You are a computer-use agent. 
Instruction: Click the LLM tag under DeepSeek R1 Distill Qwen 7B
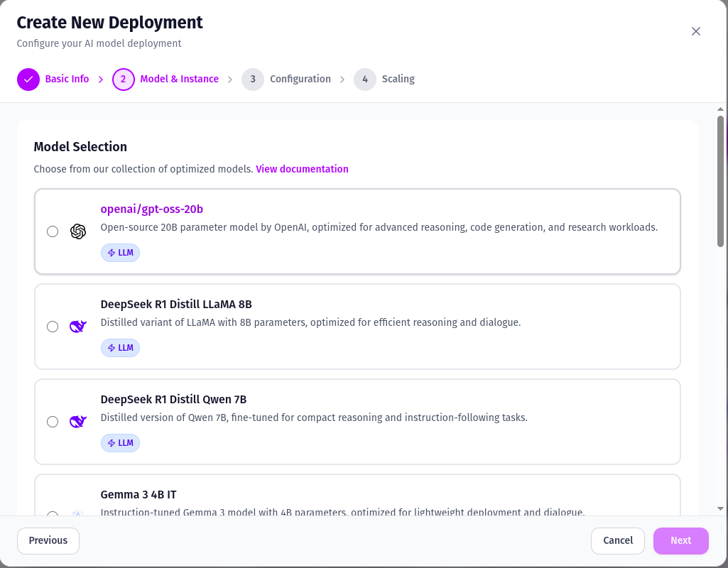pyautogui.click(x=120, y=443)
